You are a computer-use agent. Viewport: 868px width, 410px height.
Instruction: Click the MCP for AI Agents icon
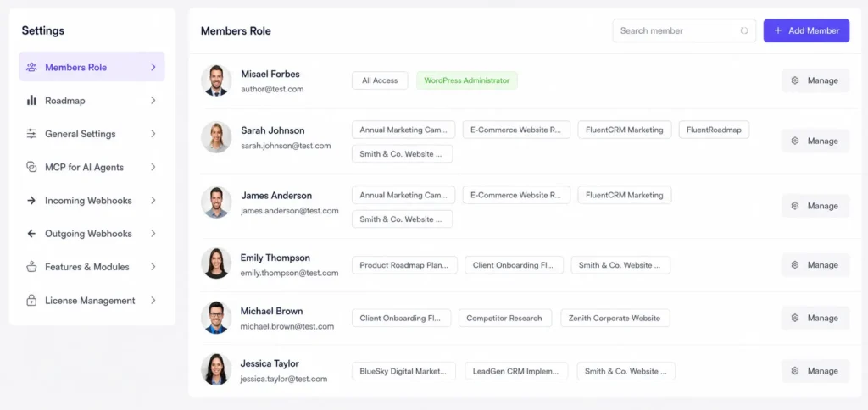coord(31,167)
